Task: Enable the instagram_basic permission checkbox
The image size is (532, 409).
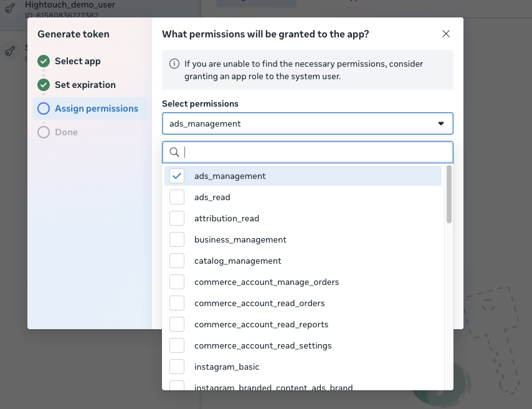Action: click(x=176, y=367)
